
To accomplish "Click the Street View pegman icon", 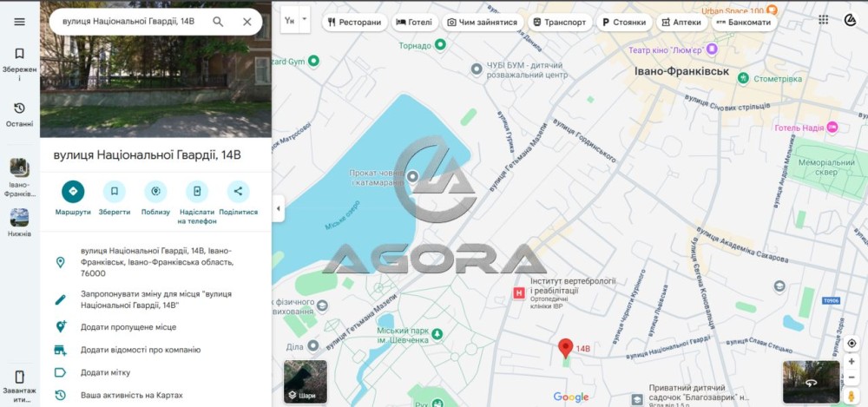I will point(852,396).
